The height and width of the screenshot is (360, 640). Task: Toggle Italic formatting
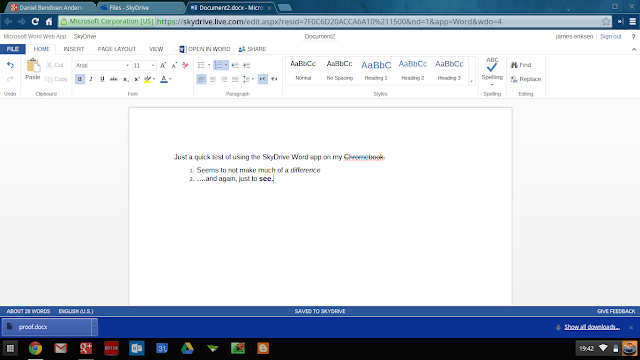pyautogui.click(x=91, y=79)
